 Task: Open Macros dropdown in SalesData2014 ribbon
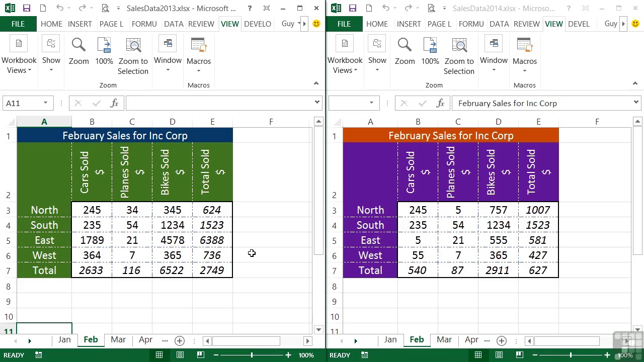click(525, 55)
